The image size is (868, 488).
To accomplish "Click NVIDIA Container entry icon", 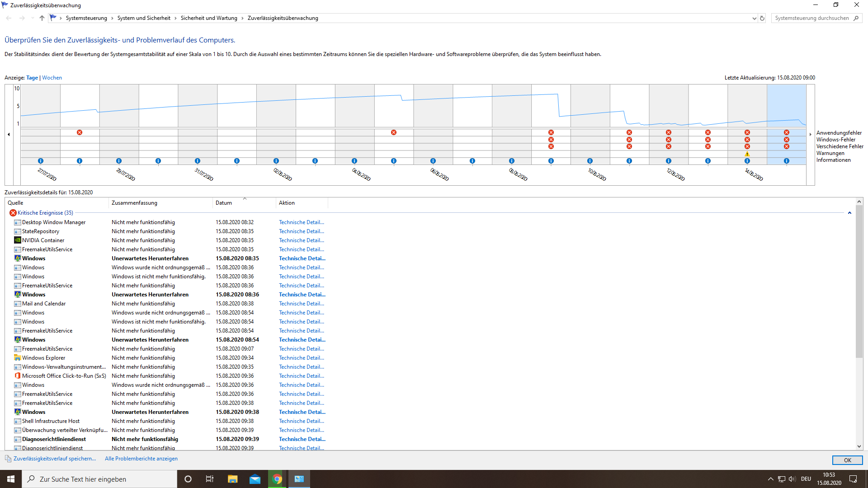I will pos(18,240).
